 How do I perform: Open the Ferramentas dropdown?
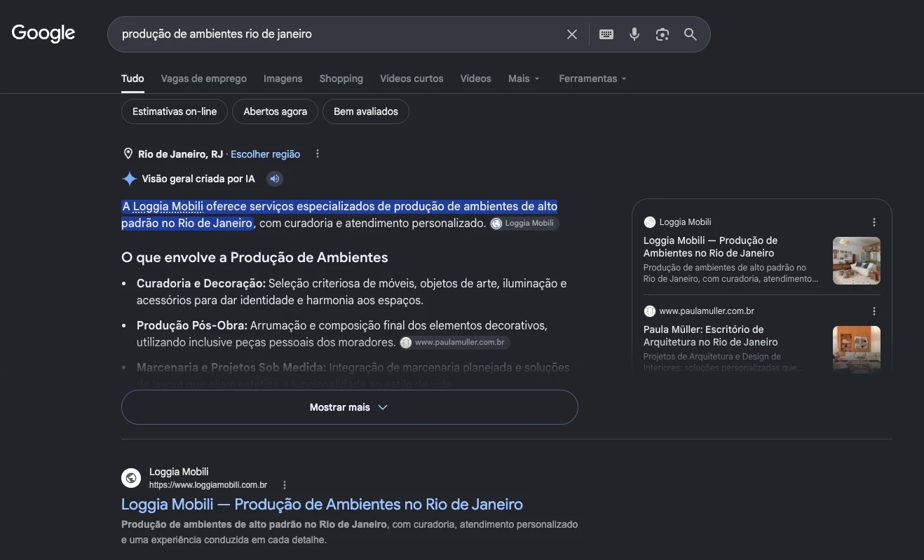pos(592,78)
